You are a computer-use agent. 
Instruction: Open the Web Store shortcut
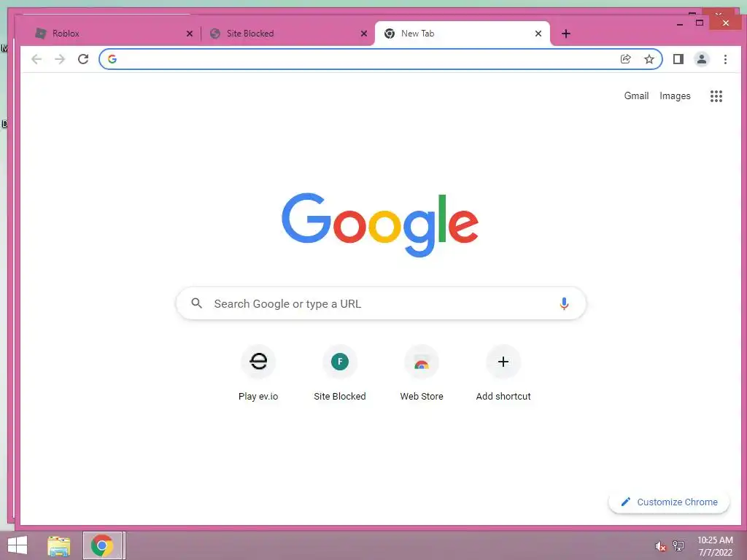(422, 373)
